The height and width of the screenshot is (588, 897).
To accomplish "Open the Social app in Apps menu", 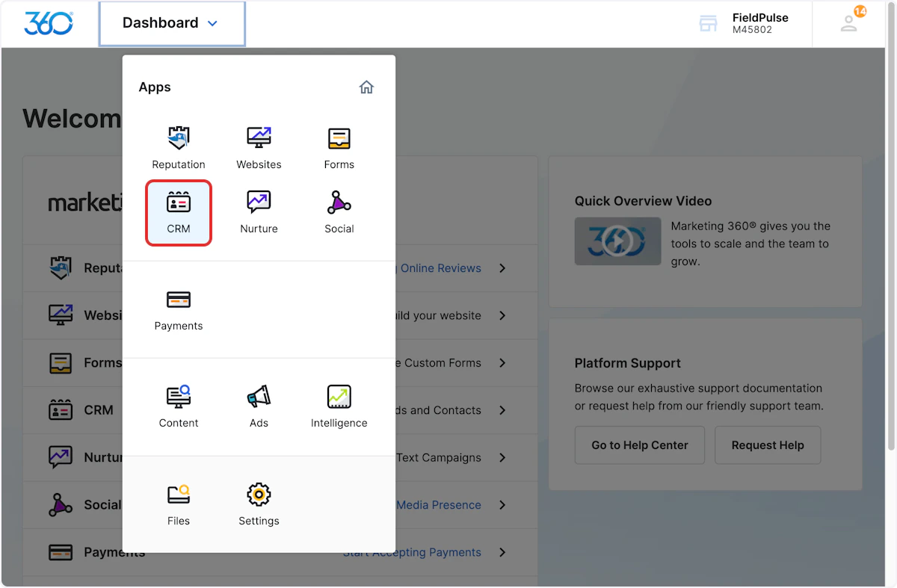I will coord(339,213).
